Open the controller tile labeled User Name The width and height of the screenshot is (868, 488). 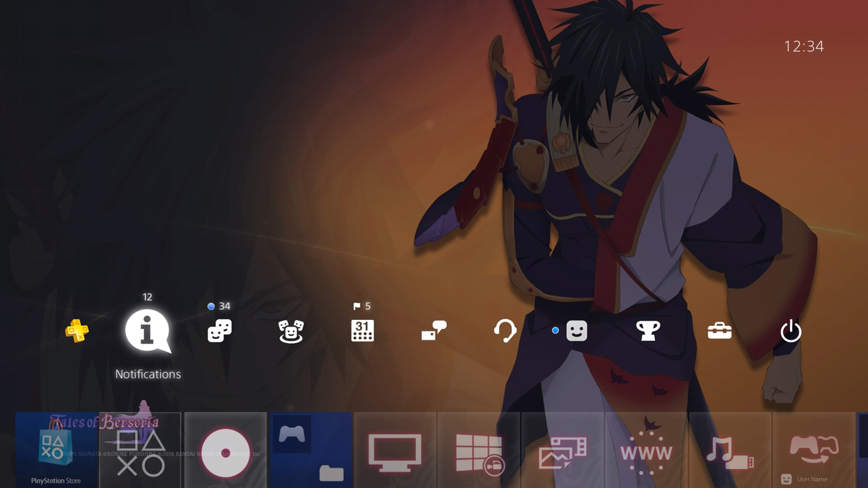(814, 450)
